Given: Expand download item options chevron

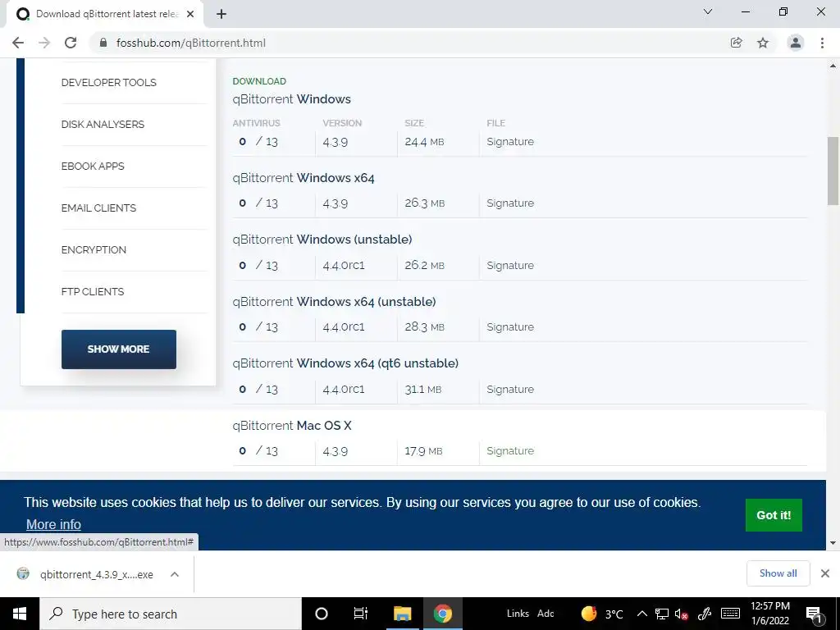Looking at the screenshot, I should 175,574.
